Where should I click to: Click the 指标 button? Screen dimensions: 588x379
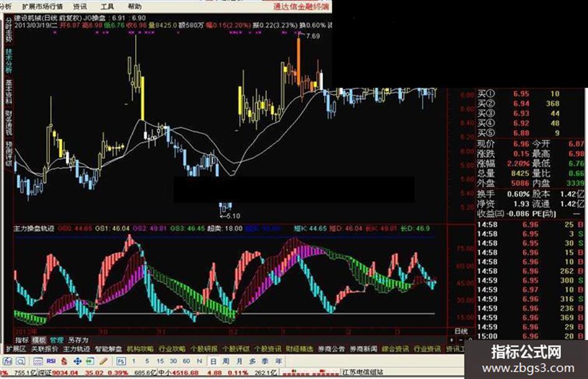(x=22, y=340)
